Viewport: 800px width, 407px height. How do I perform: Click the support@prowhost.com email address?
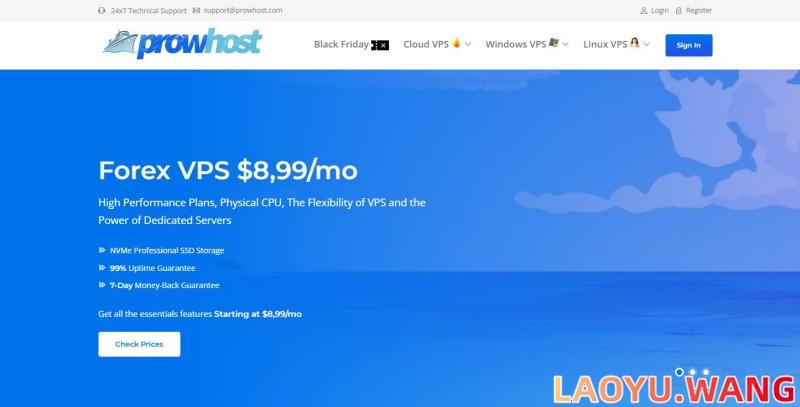coord(243,10)
